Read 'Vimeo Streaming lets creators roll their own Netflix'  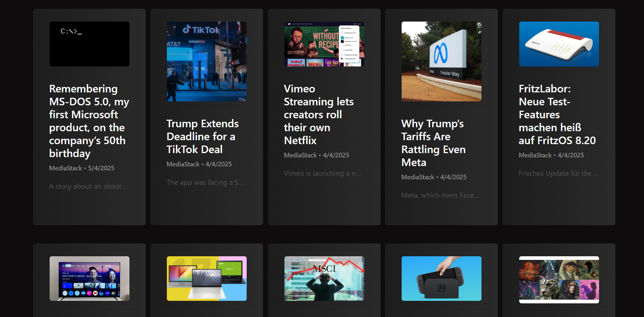point(319,115)
